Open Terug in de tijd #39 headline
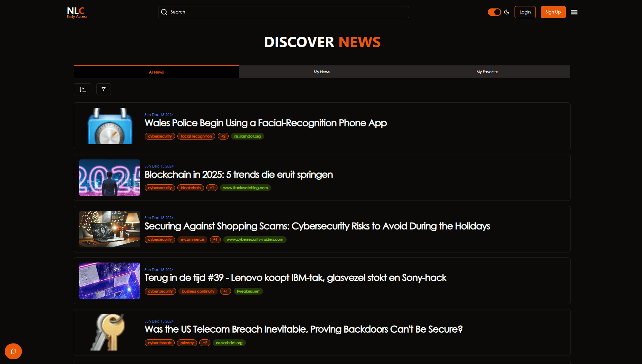 (x=295, y=278)
